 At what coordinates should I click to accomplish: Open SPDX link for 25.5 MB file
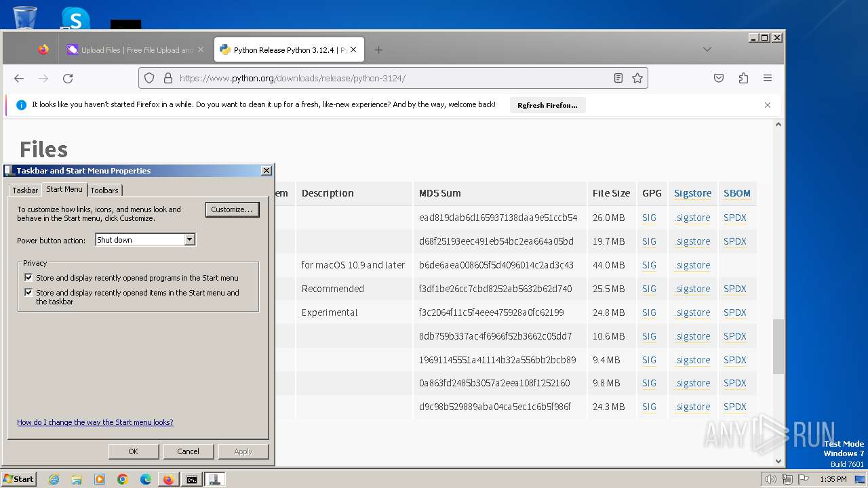pos(735,289)
